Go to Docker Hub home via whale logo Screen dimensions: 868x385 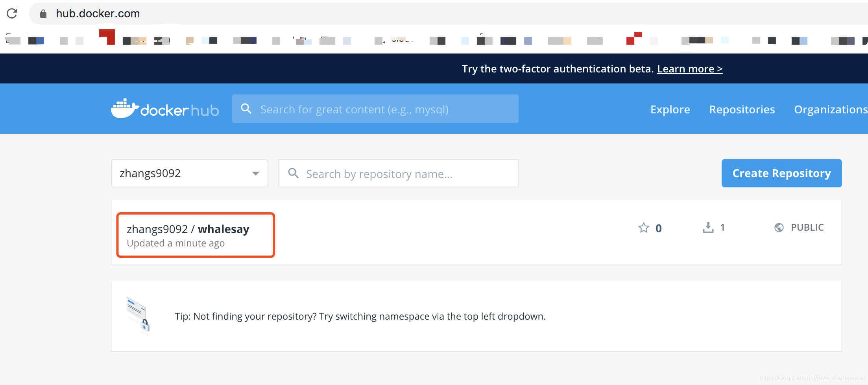pos(165,109)
